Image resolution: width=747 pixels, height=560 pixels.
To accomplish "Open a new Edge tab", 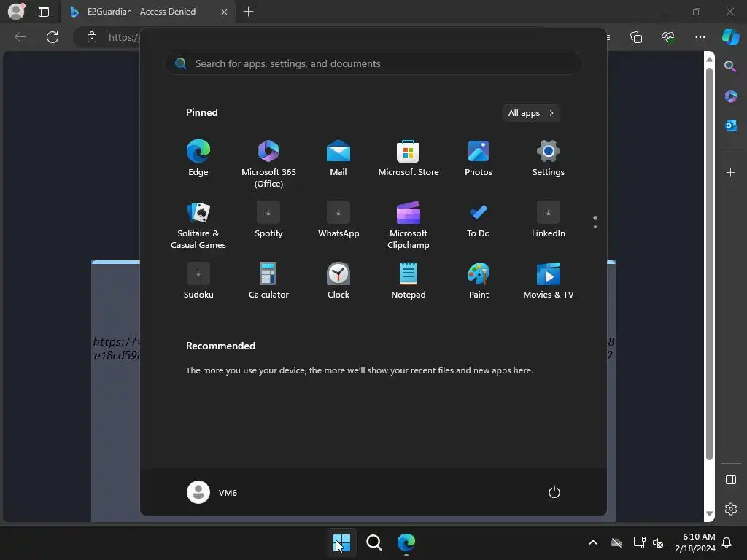I will coord(248,12).
